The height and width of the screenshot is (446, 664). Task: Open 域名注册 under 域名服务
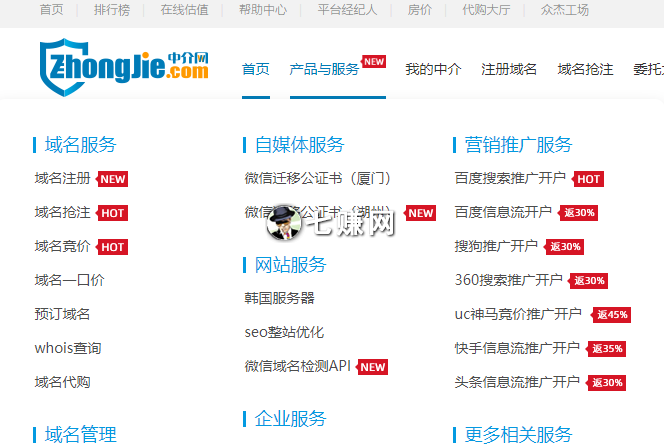pos(62,178)
